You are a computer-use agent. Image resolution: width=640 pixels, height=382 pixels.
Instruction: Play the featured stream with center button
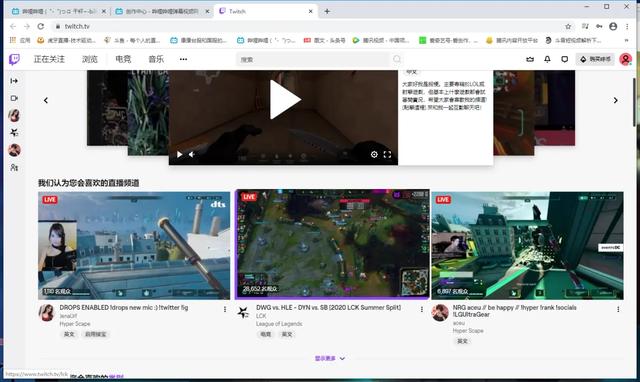point(285,100)
